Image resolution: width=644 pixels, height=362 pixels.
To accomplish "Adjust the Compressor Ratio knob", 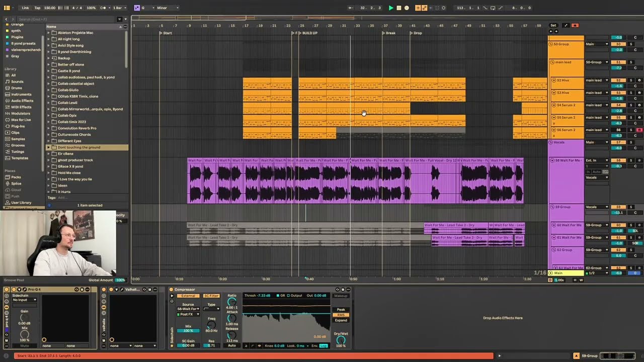I will click(x=232, y=302).
